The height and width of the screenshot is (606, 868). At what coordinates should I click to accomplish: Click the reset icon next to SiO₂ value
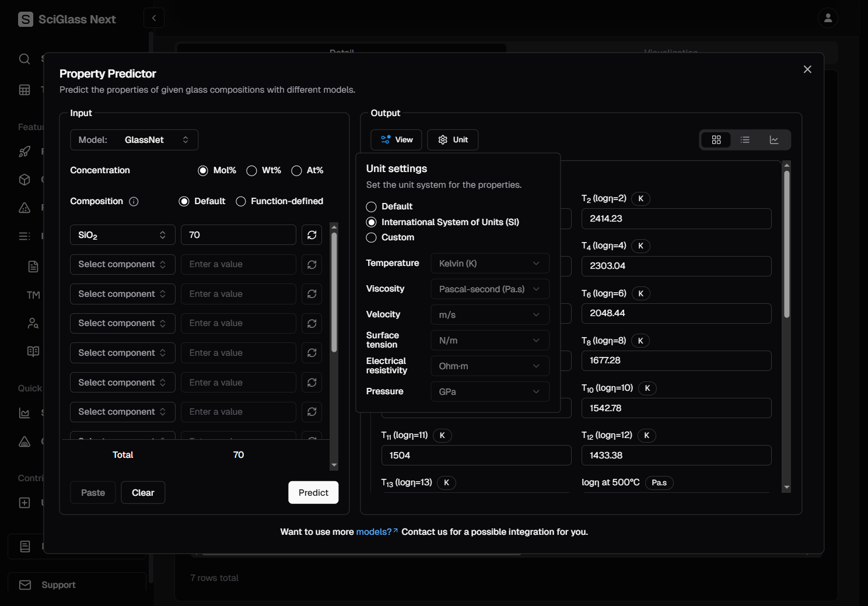(312, 235)
